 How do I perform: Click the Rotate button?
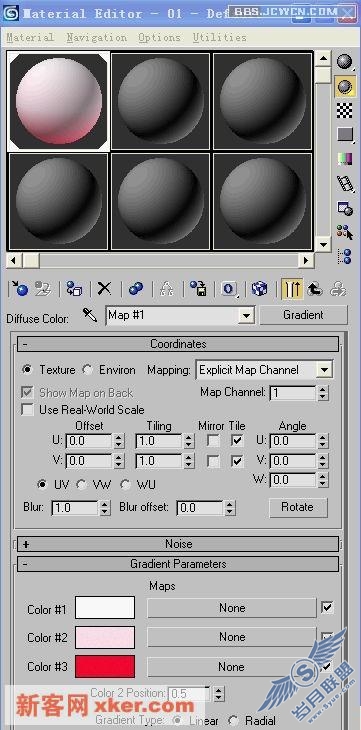coord(298,507)
